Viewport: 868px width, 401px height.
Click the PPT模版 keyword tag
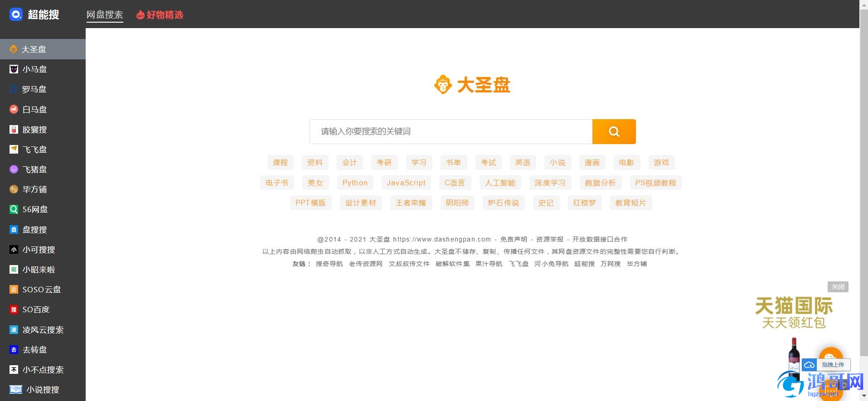[310, 203]
